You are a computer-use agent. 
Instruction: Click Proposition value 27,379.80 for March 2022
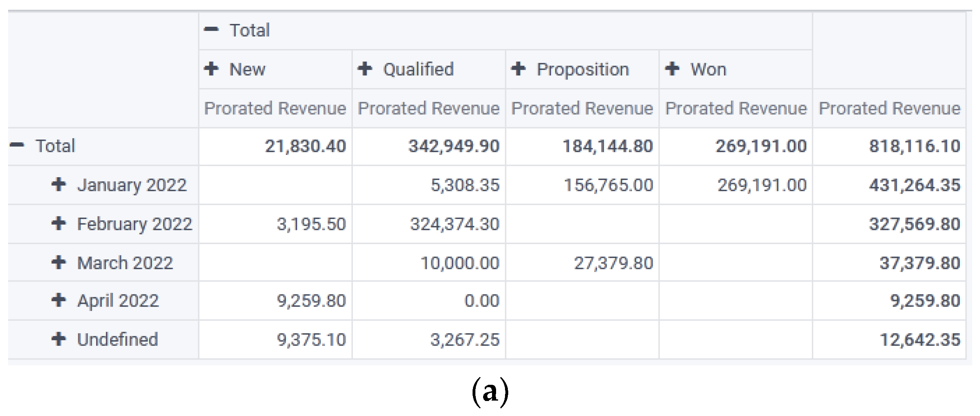613,263
